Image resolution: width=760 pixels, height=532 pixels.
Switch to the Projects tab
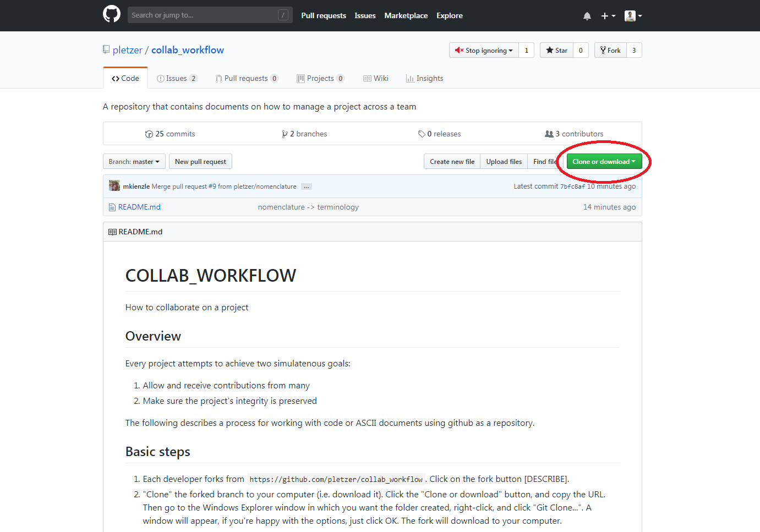click(x=321, y=78)
